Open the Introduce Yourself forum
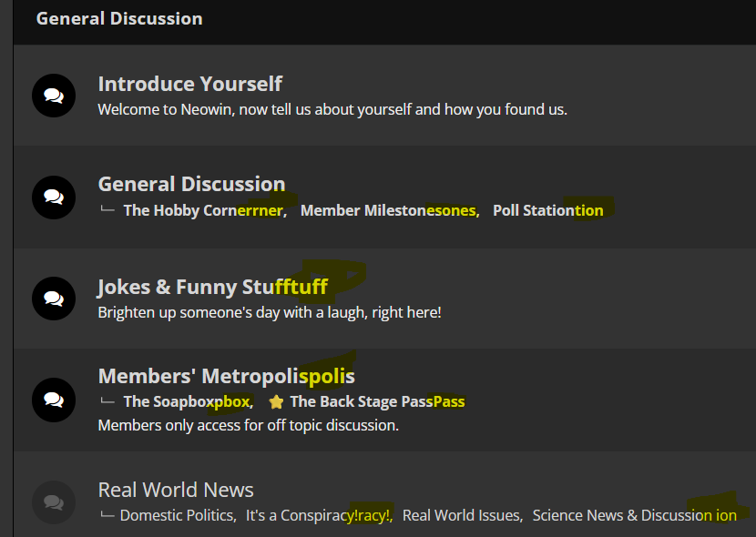Image resolution: width=756 pixels, height=537 pixels. click(x=190, y=84)
